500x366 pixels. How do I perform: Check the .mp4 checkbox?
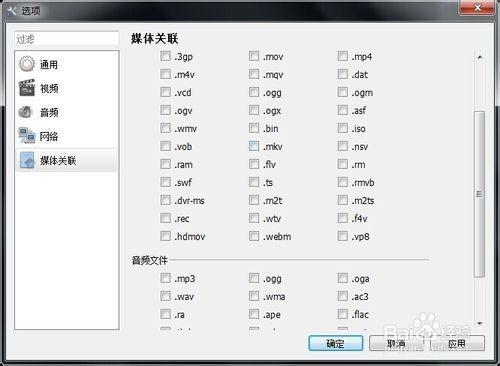[x=343, y=56]
